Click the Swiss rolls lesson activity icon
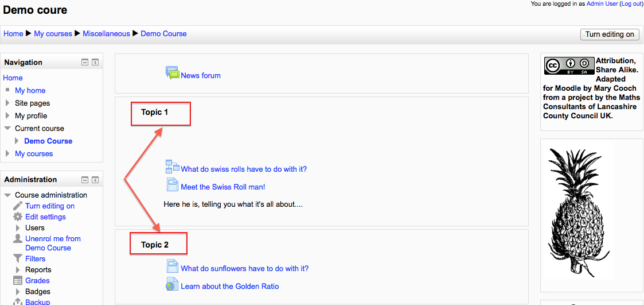644x305 pixels. [173, 167]
